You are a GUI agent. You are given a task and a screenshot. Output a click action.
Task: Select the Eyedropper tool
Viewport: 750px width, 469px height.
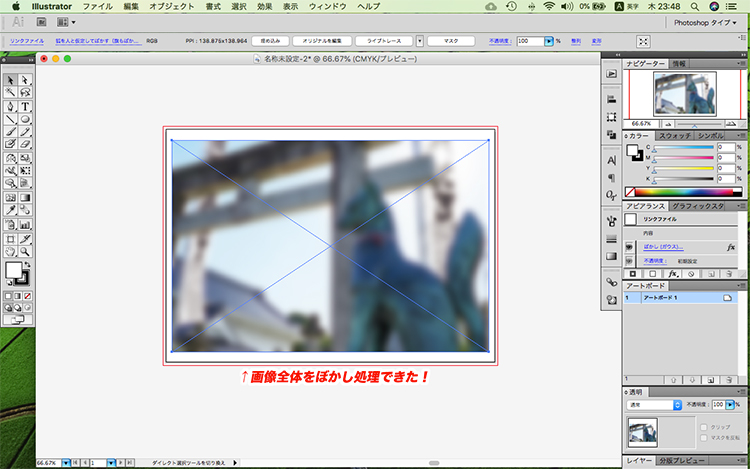tap(11, 209)
